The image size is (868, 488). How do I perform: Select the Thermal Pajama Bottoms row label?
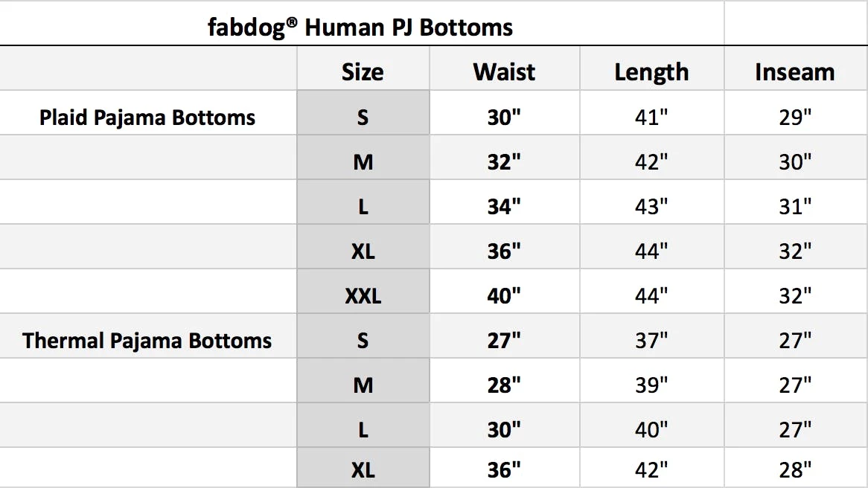[x=147, y=341]
